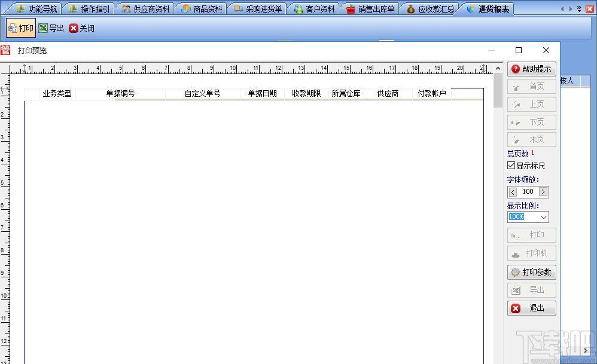
Task: Close the 打印预览 window
Action: (546, 50)
